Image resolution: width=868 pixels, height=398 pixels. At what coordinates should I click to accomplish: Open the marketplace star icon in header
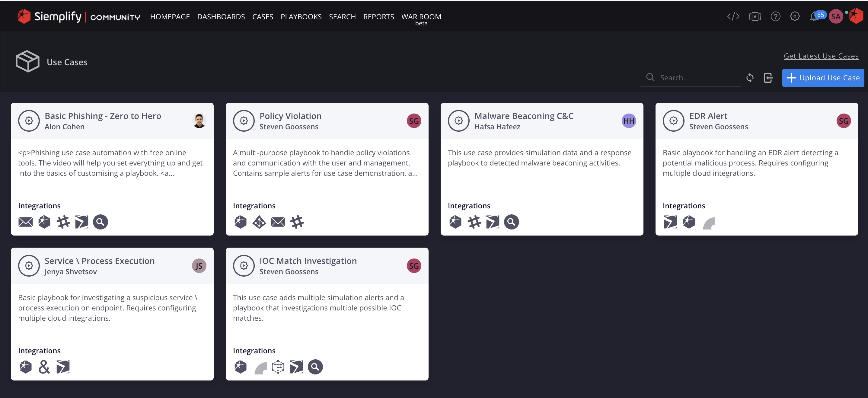coord(755,17)
